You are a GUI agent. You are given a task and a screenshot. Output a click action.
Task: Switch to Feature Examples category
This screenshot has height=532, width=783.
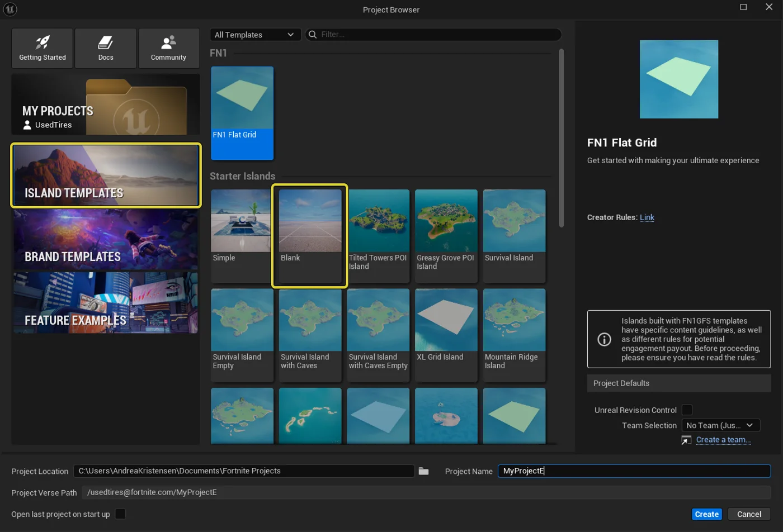point(106,303)
